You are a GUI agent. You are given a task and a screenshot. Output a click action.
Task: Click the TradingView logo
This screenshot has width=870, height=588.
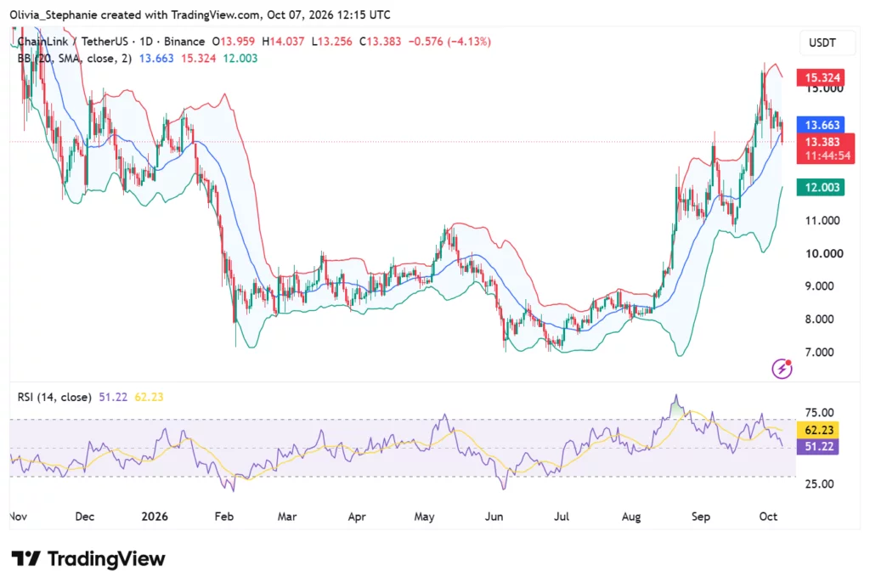(x=88, y=558)
